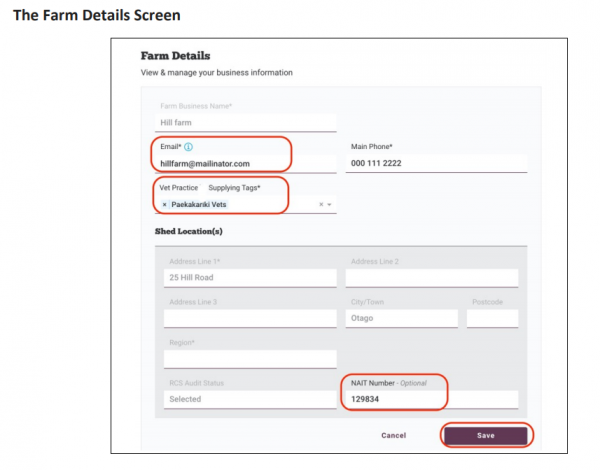Open the RCS Audit Status field
The height and width of the screenshot is (470, 600).
[x=250, y=399]
